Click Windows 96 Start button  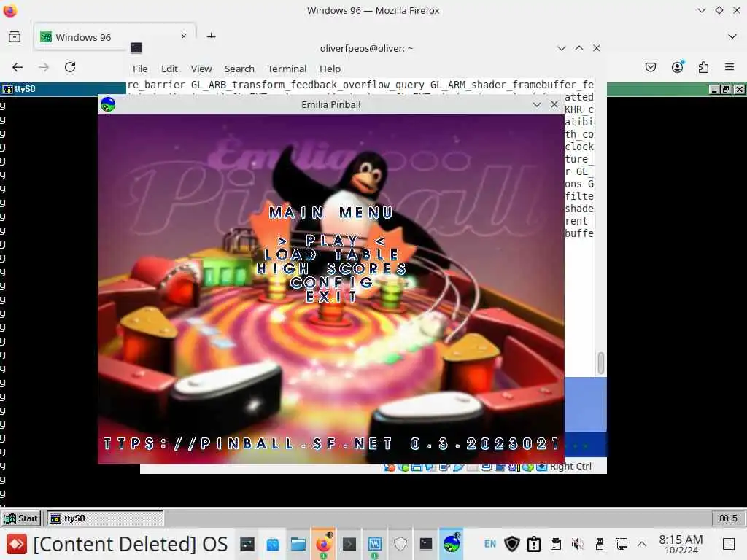[x=21, y=518]
